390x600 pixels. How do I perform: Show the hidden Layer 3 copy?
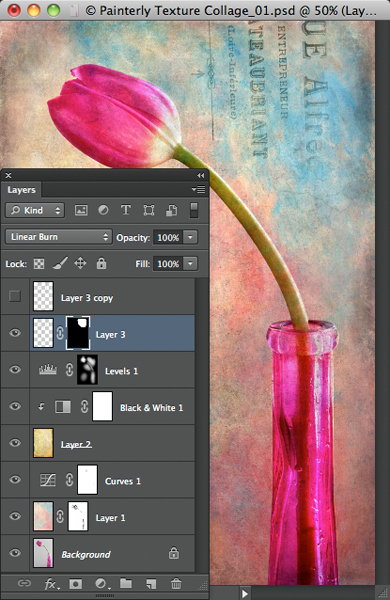click(15, 296)
